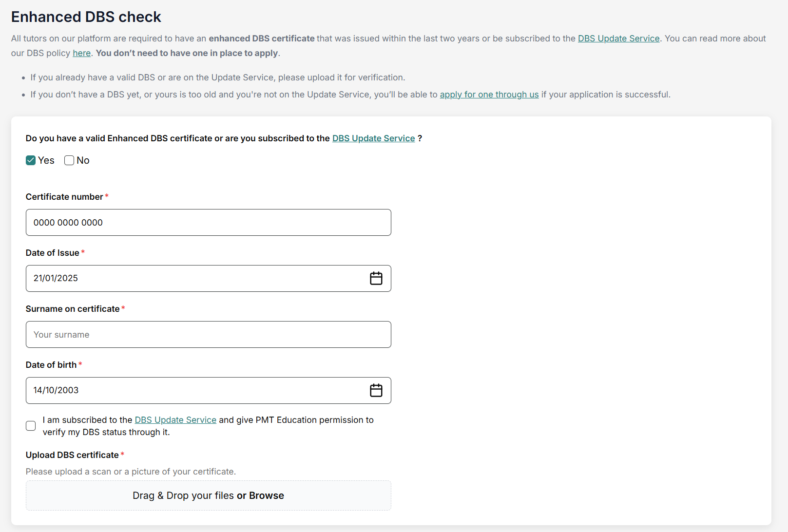The height and width of the screenshot is (532, 788).
Task: Open DBS Update Service link in the question
Action: pyautogui.click(x=373, y=138)
